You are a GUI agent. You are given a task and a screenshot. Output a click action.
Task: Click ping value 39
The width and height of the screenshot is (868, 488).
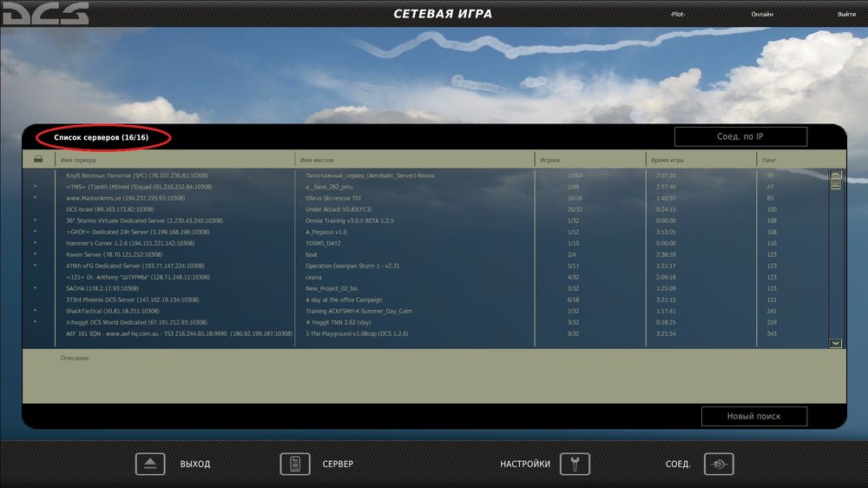click(770, 175)
